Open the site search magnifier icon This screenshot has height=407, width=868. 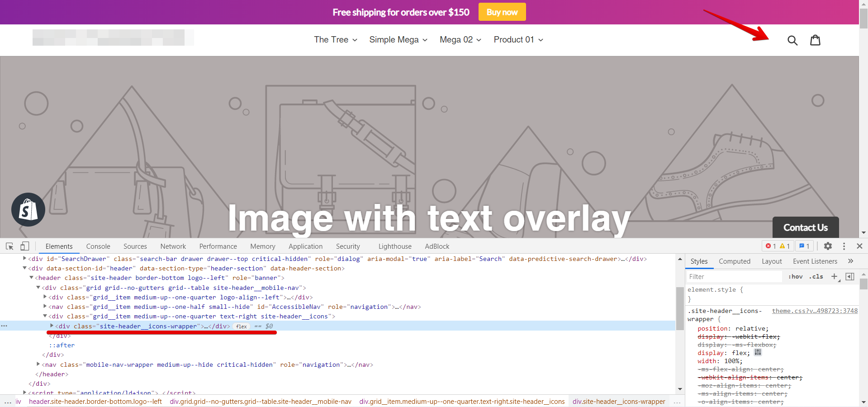[x=792, y=40]
